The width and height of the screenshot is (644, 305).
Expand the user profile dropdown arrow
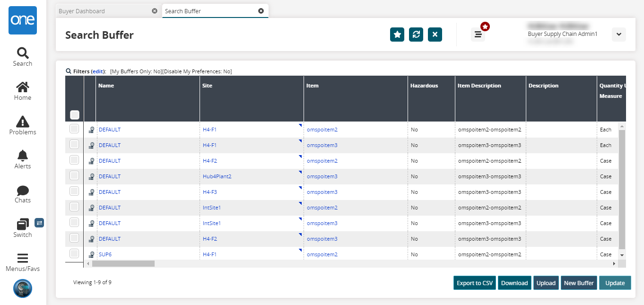(619, 35)
